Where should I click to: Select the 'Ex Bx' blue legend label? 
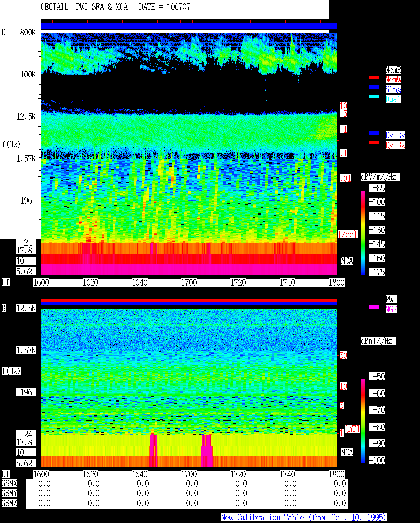click(x=395, y=135)
